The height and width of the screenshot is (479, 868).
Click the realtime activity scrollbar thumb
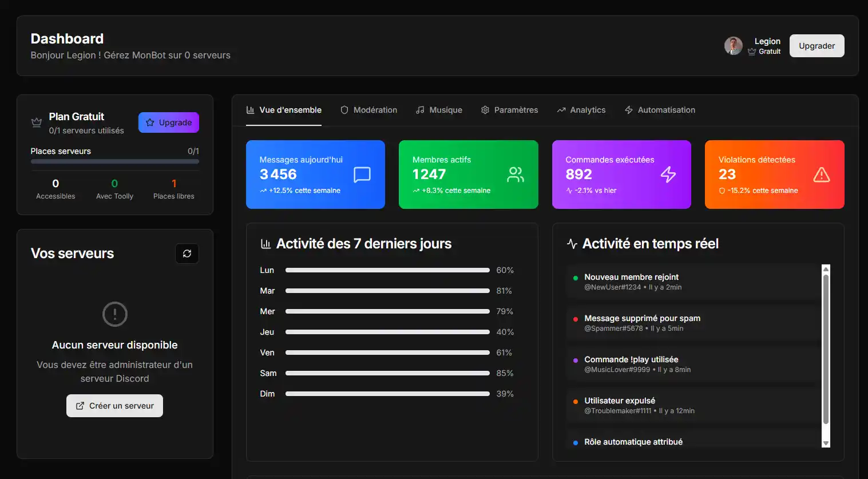(x=826, y=349)
